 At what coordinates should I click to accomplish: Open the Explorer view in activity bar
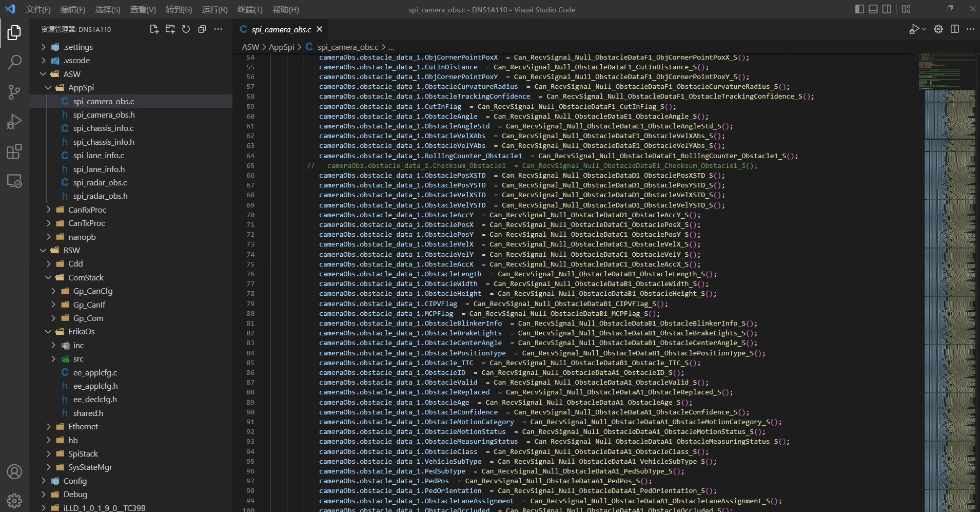coord(14,33)
